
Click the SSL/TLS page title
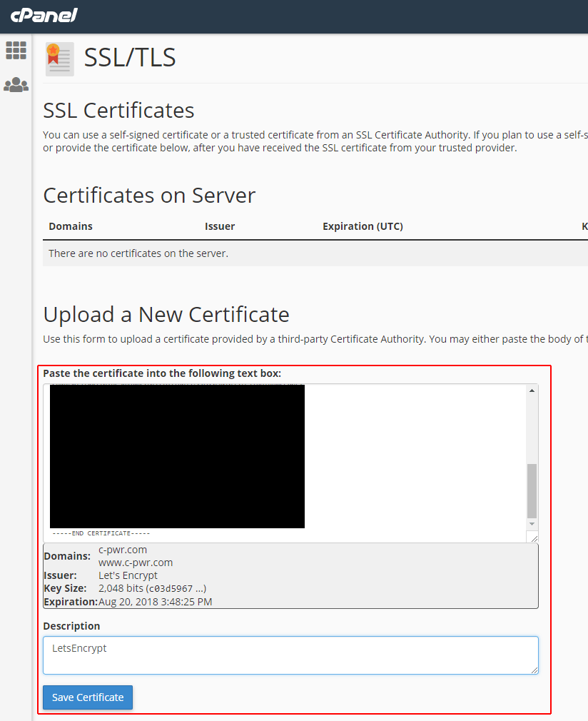tap(130, 58)
